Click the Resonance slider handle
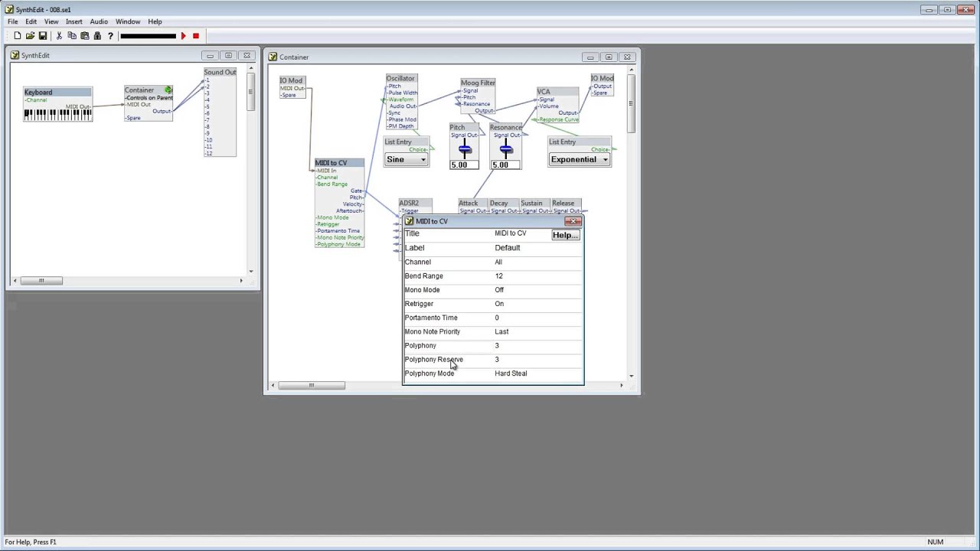The width and height of the screenshot is (980, 551). coord(505,149)
